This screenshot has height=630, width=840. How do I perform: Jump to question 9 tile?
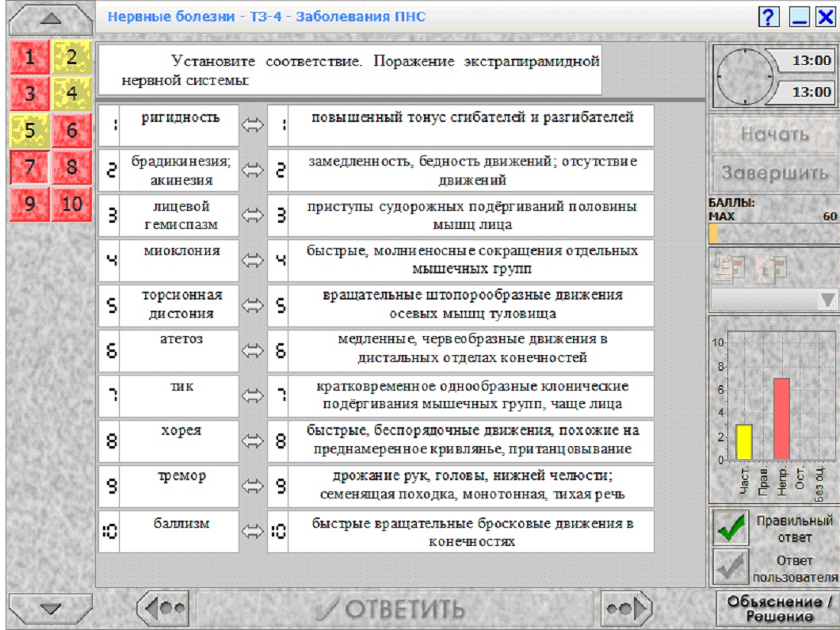tap(29, 204)
